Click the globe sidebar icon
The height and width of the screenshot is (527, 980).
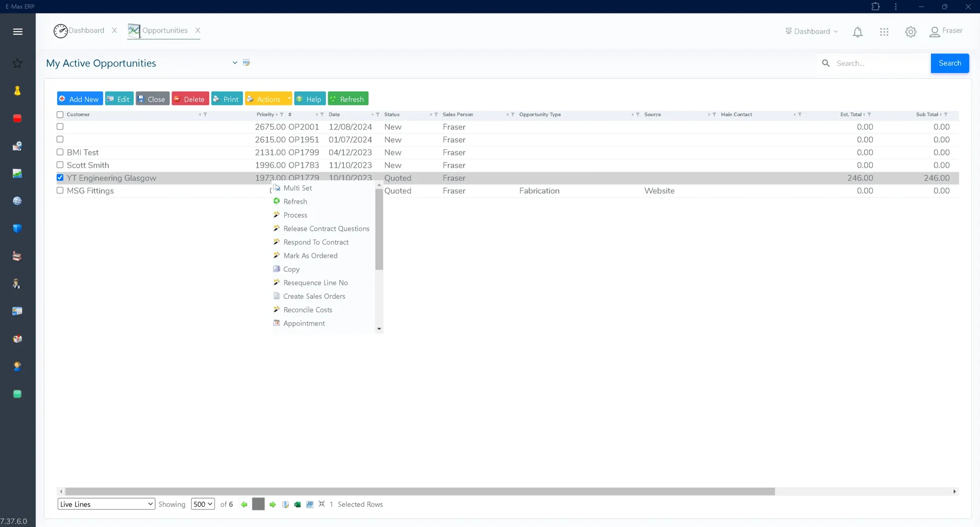[x=17, y=201]
